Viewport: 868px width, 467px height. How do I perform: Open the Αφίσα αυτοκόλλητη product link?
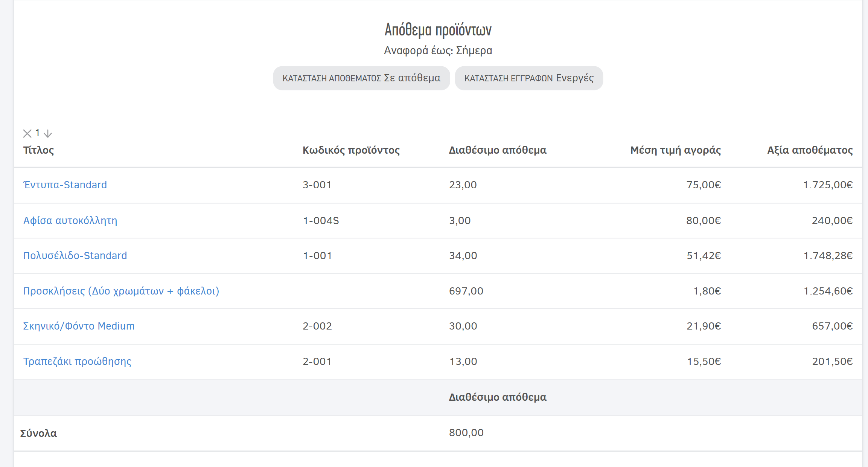coord(70,220)
